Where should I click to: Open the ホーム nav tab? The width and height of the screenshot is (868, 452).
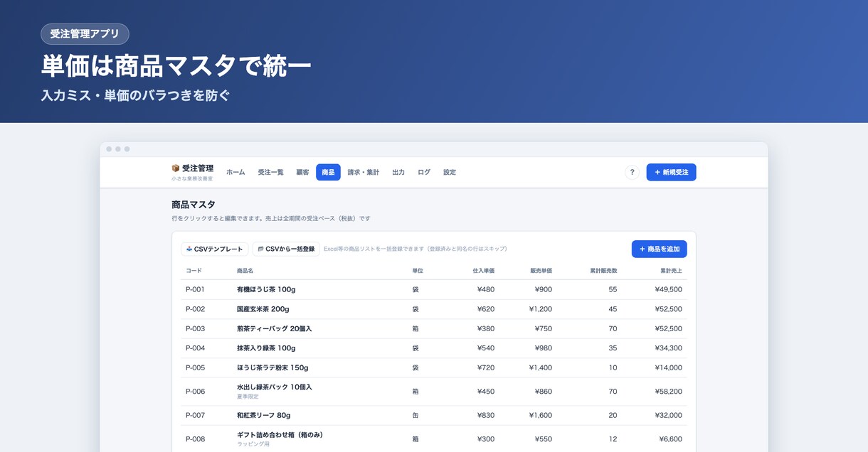click(235, 172)
